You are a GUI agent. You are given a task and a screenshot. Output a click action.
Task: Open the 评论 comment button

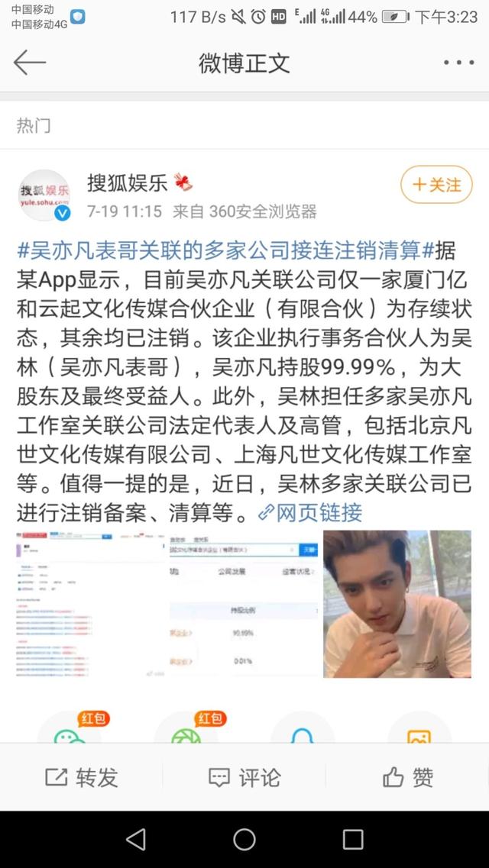tap(244, 778)
